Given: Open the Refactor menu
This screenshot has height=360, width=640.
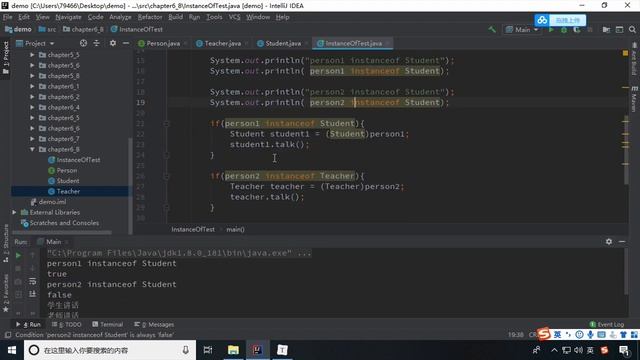Looking at the screenshot, I should click(x=150, y=17).
